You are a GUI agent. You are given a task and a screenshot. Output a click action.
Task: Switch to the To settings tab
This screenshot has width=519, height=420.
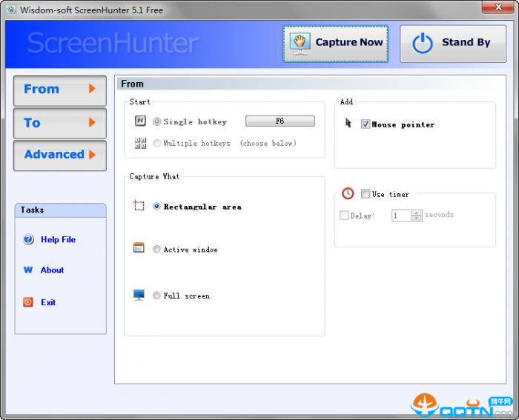click(59, 123)
